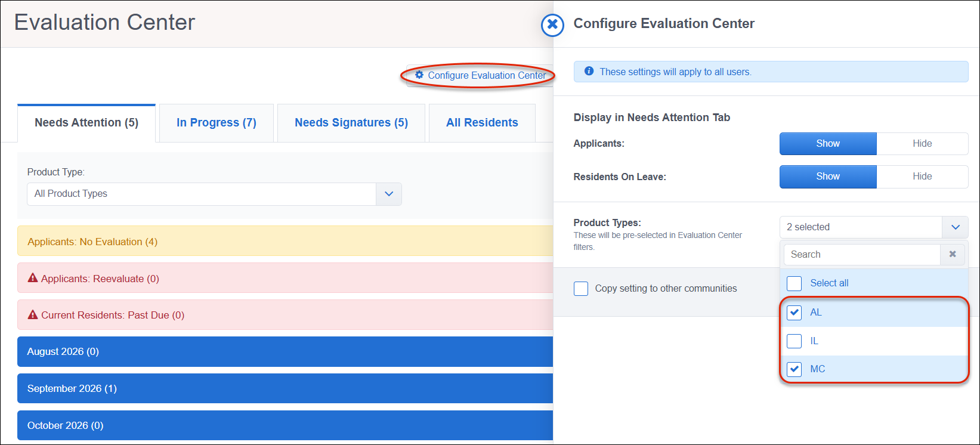Click the Product Type: filter label
Image resolution: width=980 pixels, height=445 pixels.
pyautogui.click(x=56, y=172)
